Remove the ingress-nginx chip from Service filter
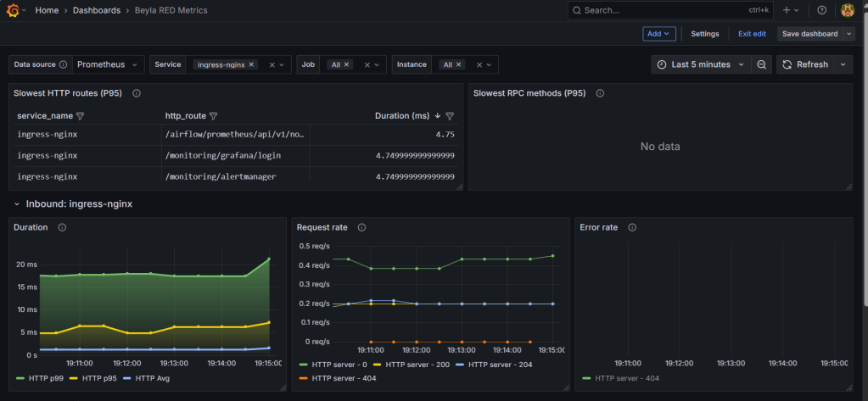The height and width of the screenshot is (401, 868). (252, 64)
